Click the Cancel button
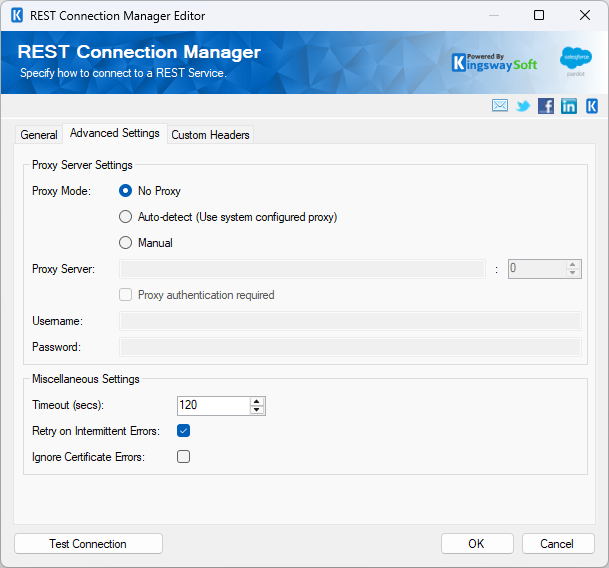This screenshot has height=568, width=609. coord(558,544)
